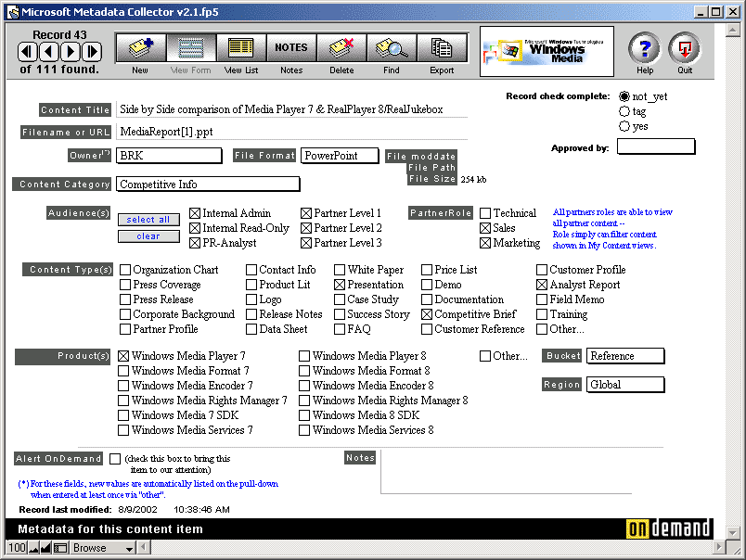Quit the Metadata Collector
Image resolution: width=746 pixels, height=560 pixels.
click(x=685, y=48)
